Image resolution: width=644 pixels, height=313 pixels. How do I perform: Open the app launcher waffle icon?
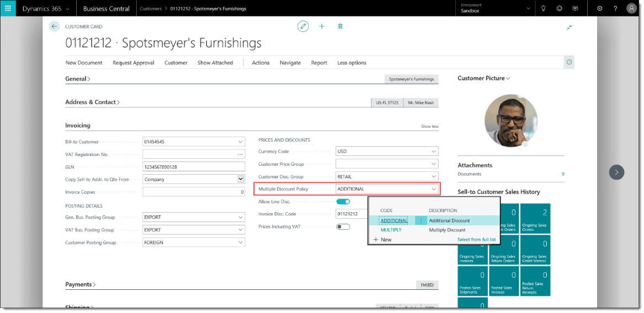click(8, 8)
